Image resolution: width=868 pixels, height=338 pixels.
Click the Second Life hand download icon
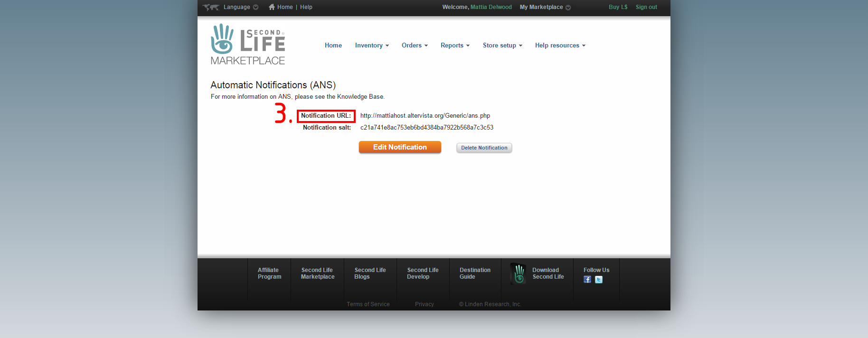[519, 273]
